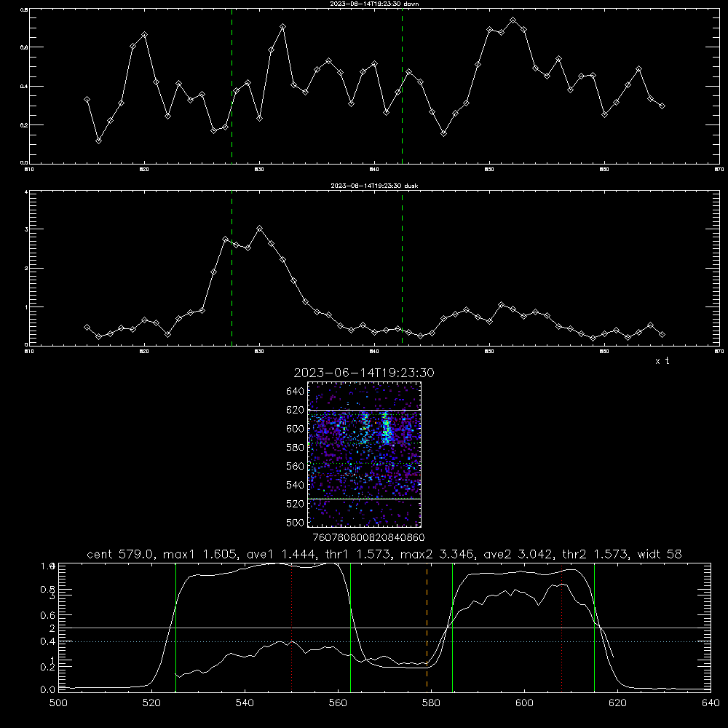Screen dimensions: 728x728
Task: Click the '580' label on spectrogram y-axis
Action: click(296, 448)
